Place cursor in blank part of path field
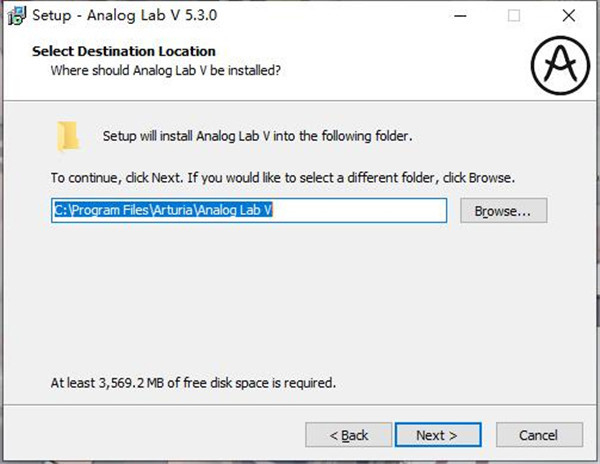This screenshot has width=600, height=464. click(360, 210)
